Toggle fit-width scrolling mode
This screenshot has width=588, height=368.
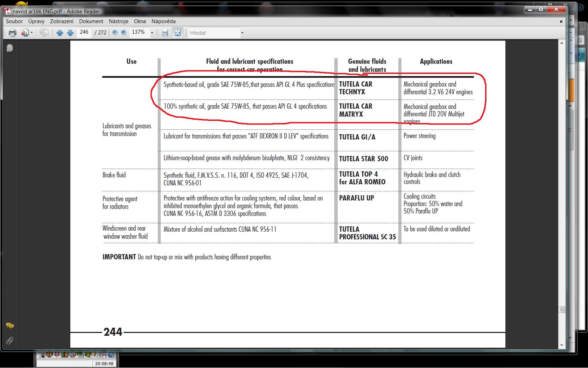point(165,33)
